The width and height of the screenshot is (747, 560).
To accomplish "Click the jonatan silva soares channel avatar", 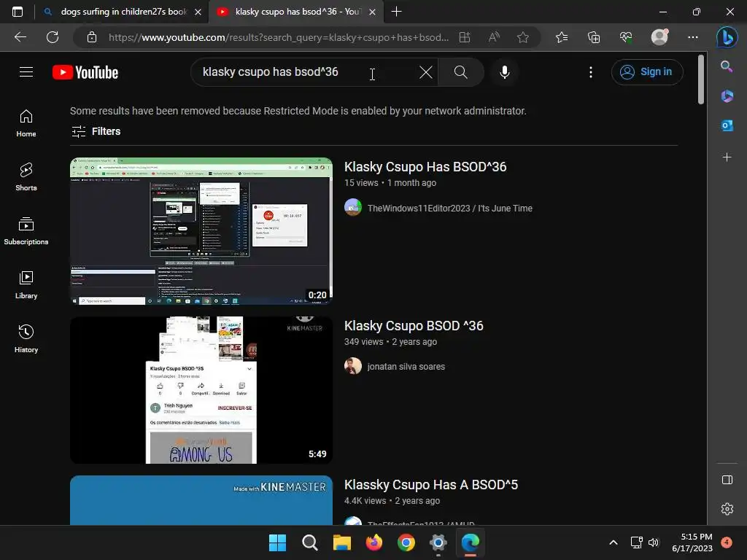I will (353, 366).
